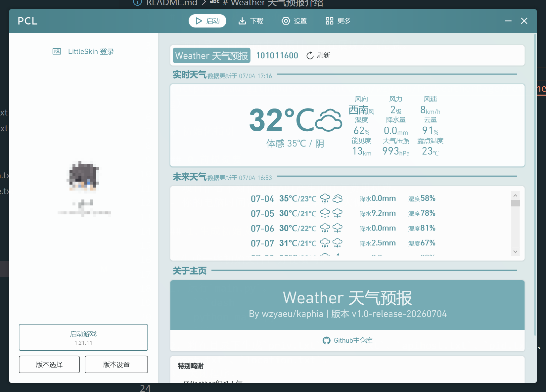Click the PCL logo title
The image size is (546, 392).
point(27,21)
